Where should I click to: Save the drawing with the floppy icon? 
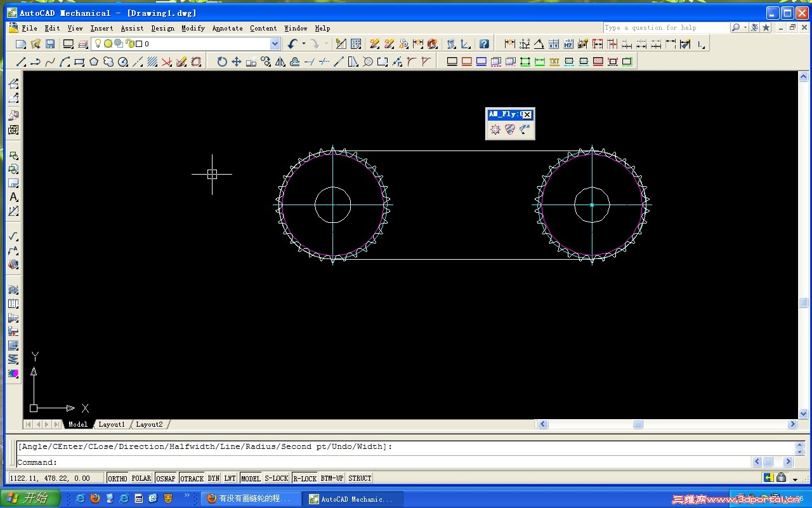[50, 44]
